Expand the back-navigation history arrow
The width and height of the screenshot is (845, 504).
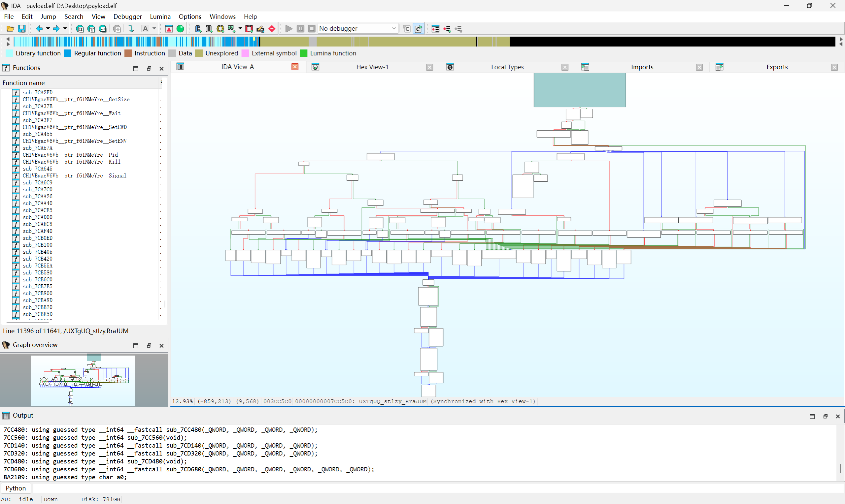[48, 28]
